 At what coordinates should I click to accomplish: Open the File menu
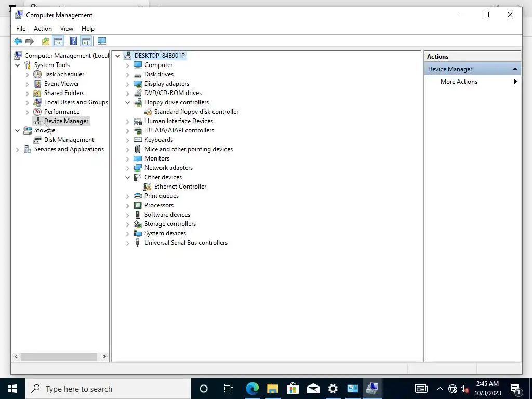[21, 29]
